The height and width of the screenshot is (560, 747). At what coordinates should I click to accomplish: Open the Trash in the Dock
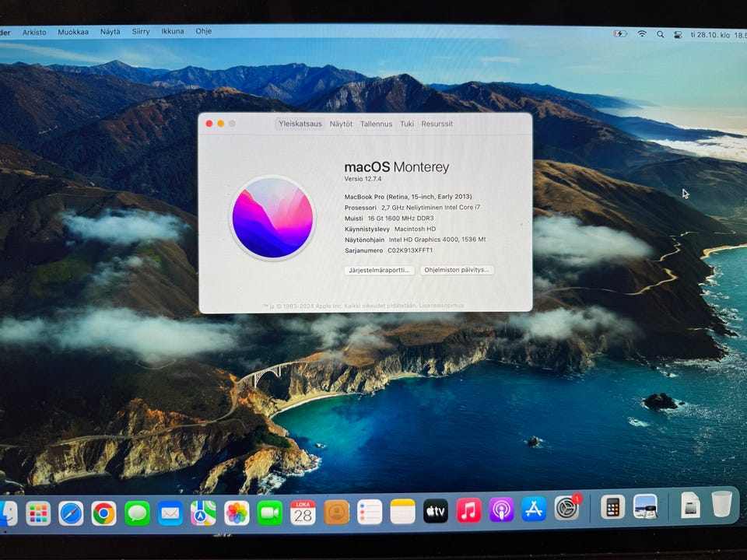coord(722,503)
